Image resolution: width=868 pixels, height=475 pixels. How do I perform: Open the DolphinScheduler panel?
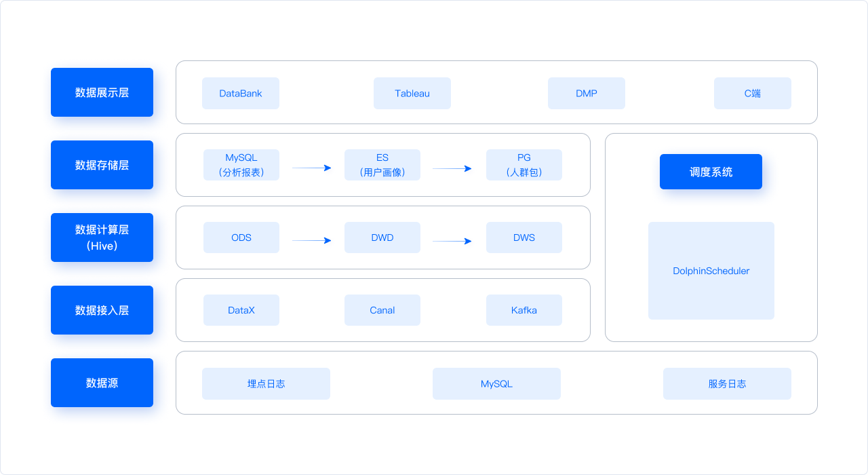click(711, 271)
